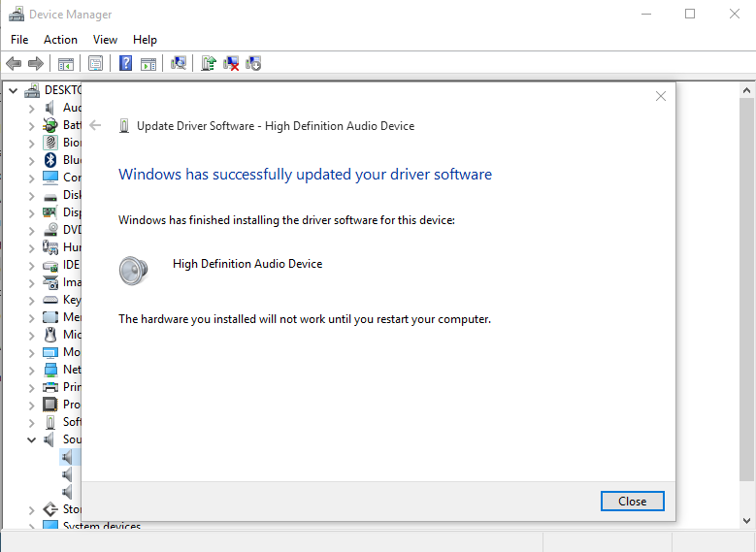The height and width of the screenshot is (552, 756).
Task: Select the Print queues icon
Action: coord(50,387)
